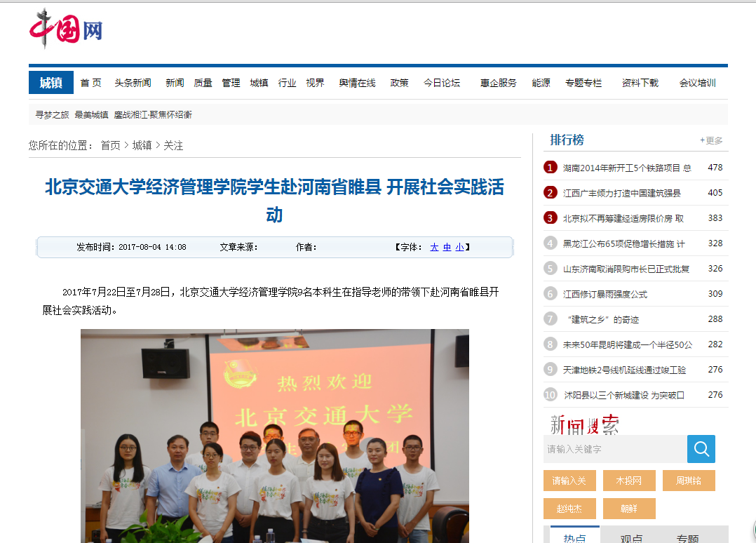756x543 pixels.
Task: Open 城镇 in the nav item row
Action: pos(259,83)
